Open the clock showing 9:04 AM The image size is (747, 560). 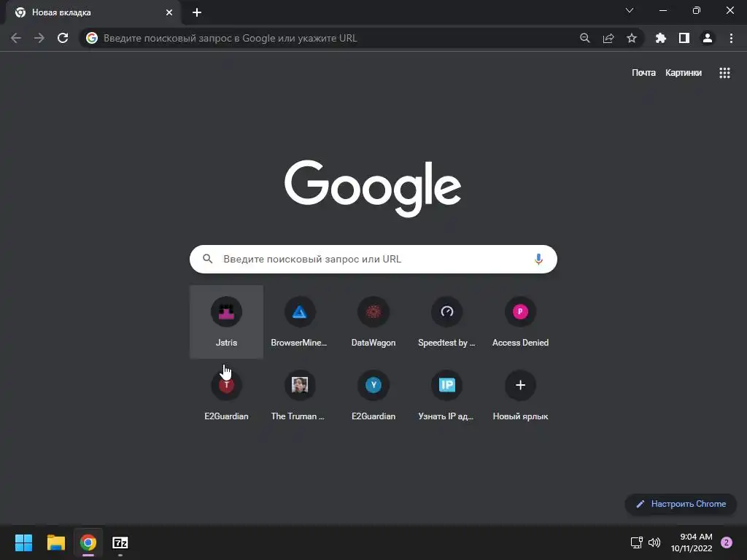tap(692, 542)
